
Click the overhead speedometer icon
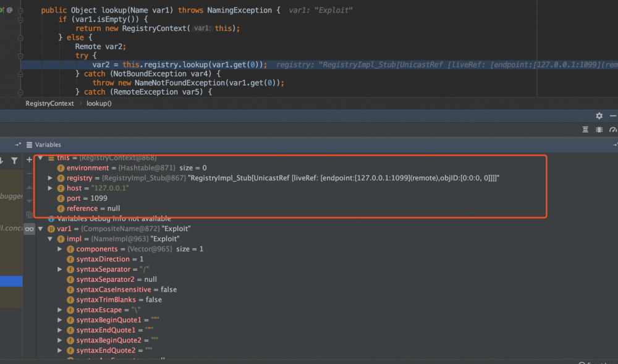pos(613,130)
